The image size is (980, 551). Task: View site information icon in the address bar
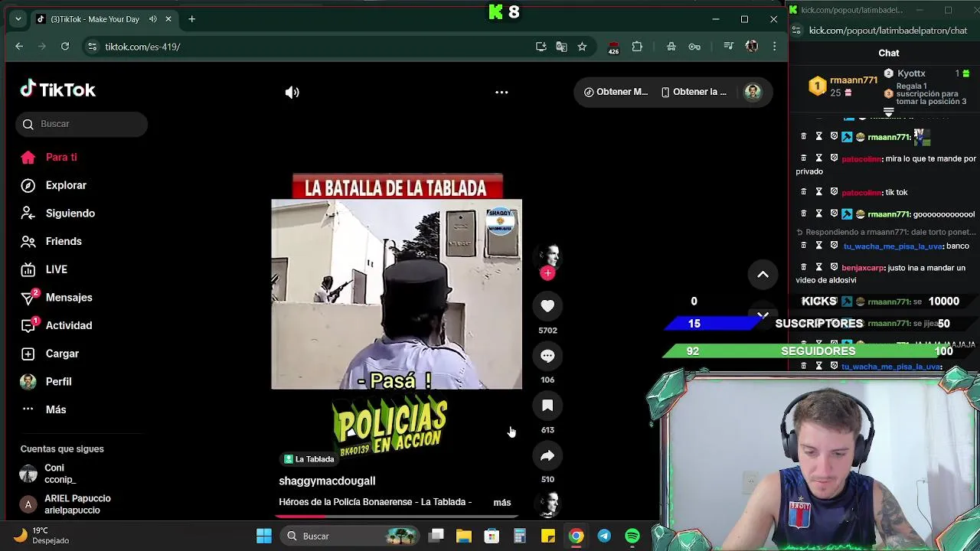click(92, 47)
